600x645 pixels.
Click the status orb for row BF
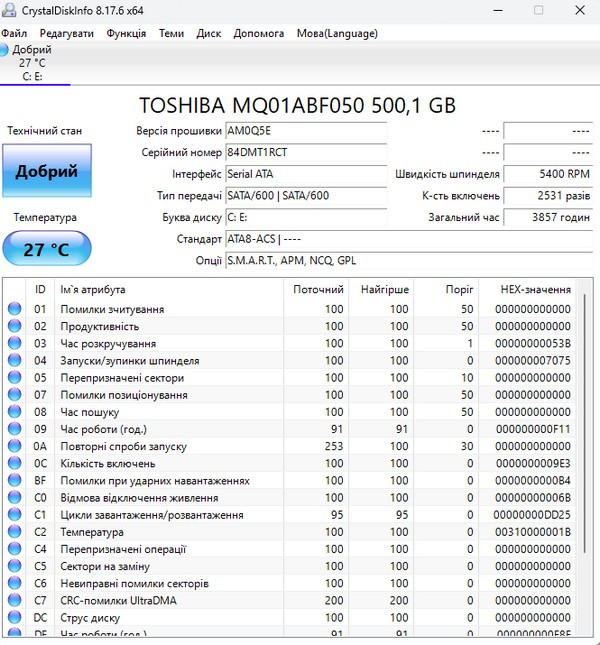pyautogui.click(x=14, y=480)
